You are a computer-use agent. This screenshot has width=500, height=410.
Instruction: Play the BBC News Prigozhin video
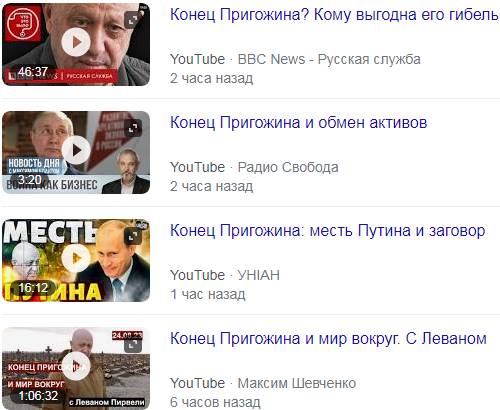coord(76,42)
